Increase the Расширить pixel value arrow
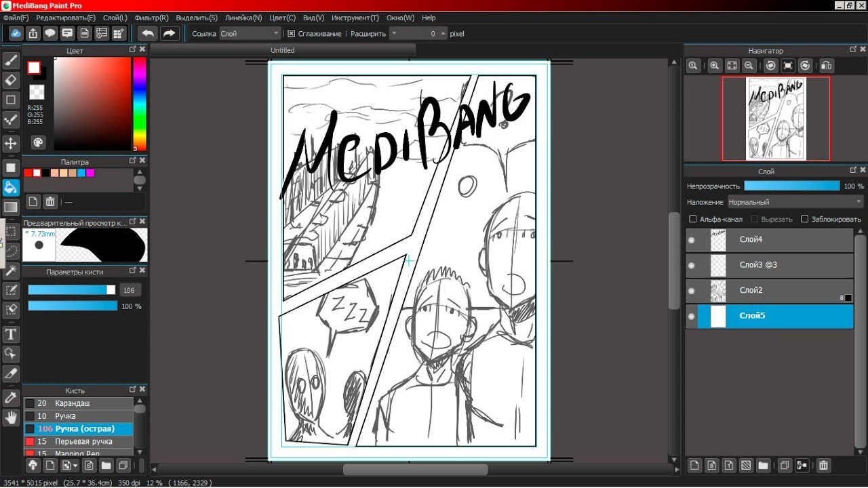 pos(443,33)
